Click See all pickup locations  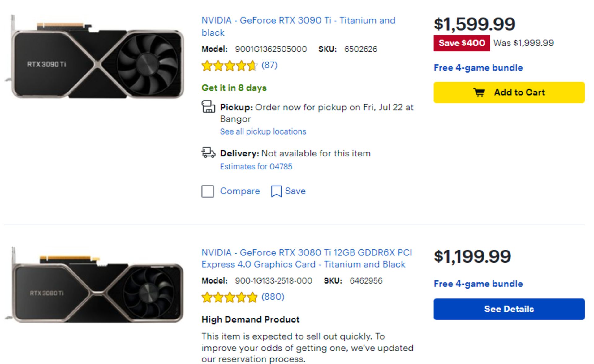click(263, 131)
